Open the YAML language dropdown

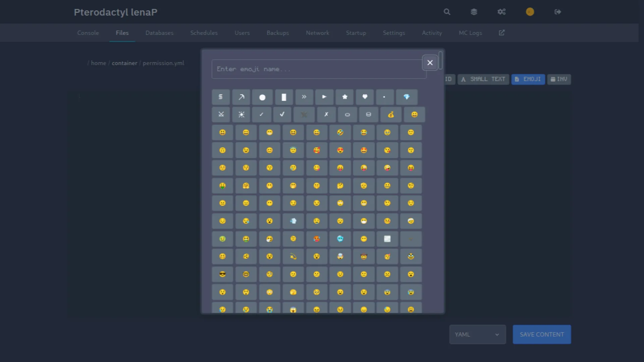(477, 335)
